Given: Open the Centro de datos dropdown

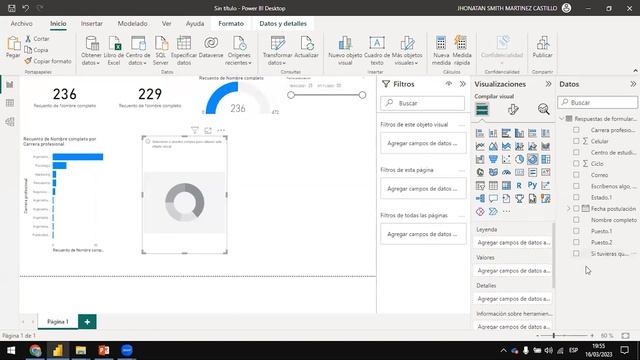Looking at the screenshot, I should 138,59.
